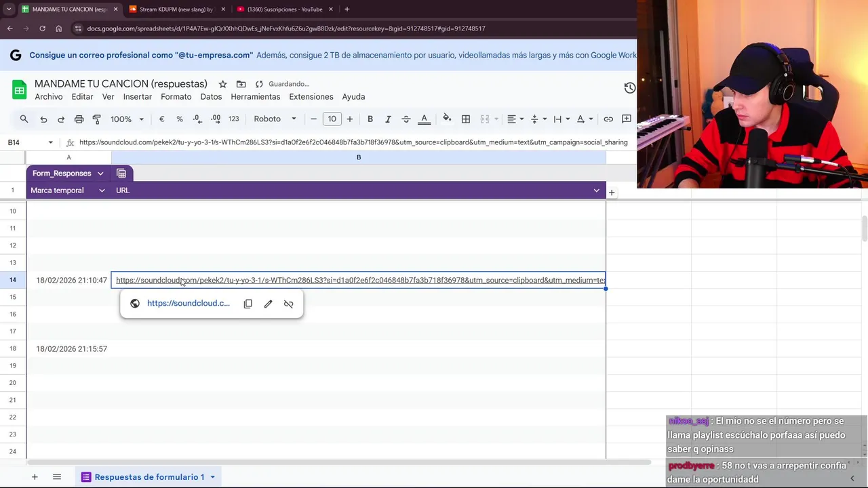868x488 pixels.
Task: Click the table view icon beside Form_Responses
Action: pyautogui.click(x=121, y=174)
